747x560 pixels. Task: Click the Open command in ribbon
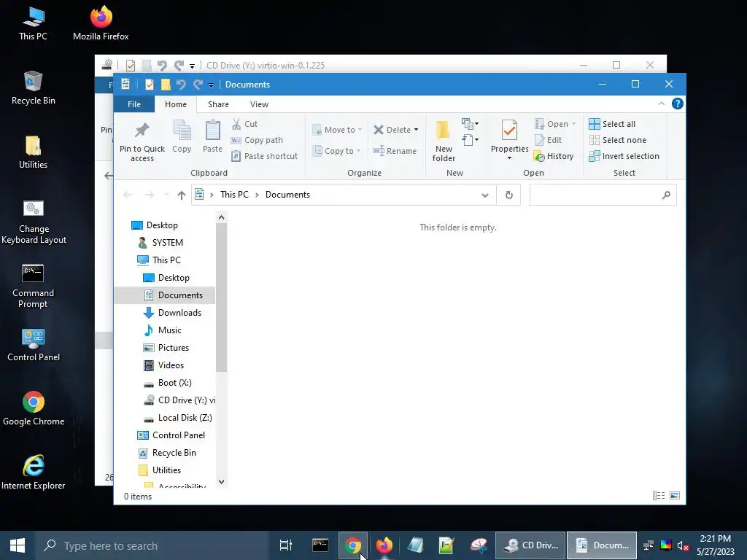555,124
